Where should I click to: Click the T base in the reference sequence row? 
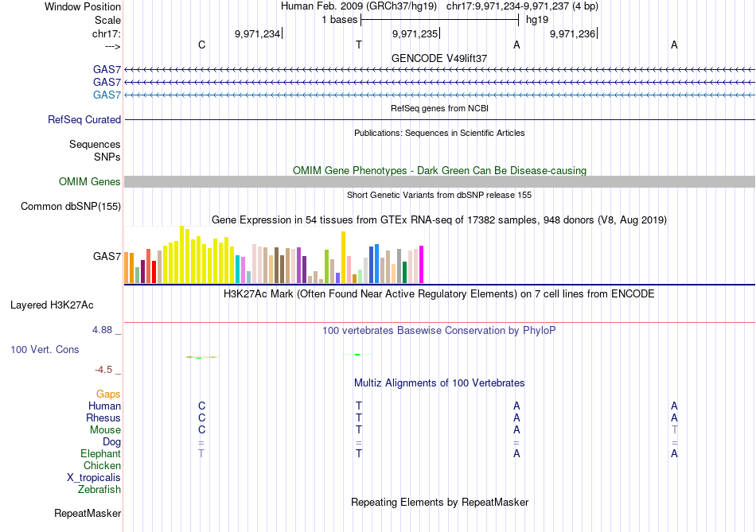click(x=359, y=45)
